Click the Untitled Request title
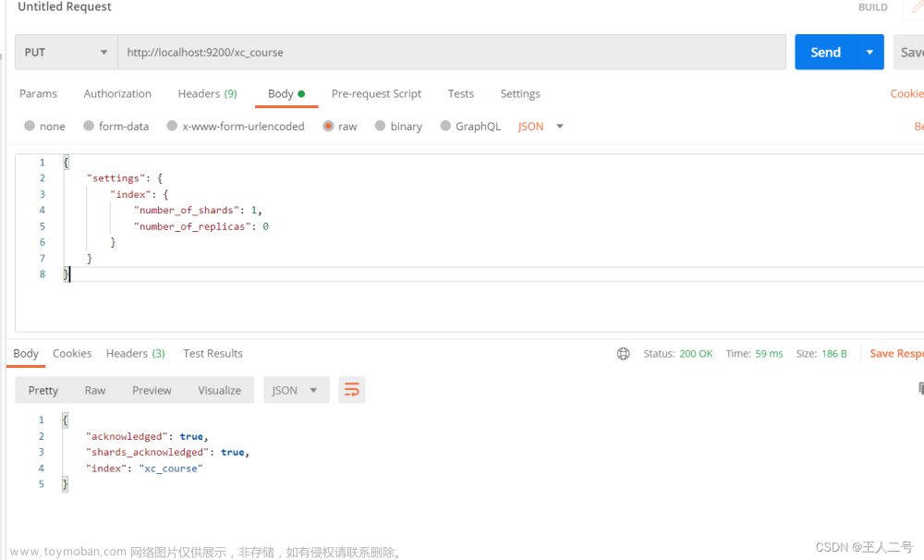The height and width of the screenshot is (560, 924). [65, 6]
